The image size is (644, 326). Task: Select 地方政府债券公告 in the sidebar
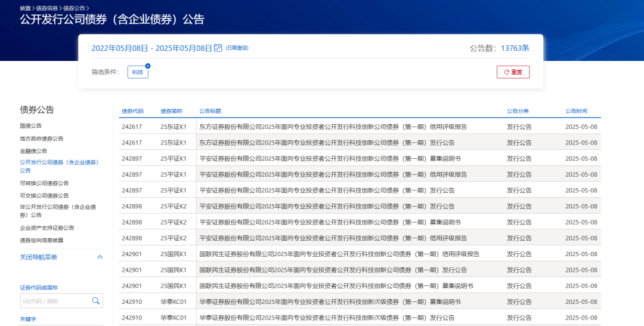click(41, 139)
